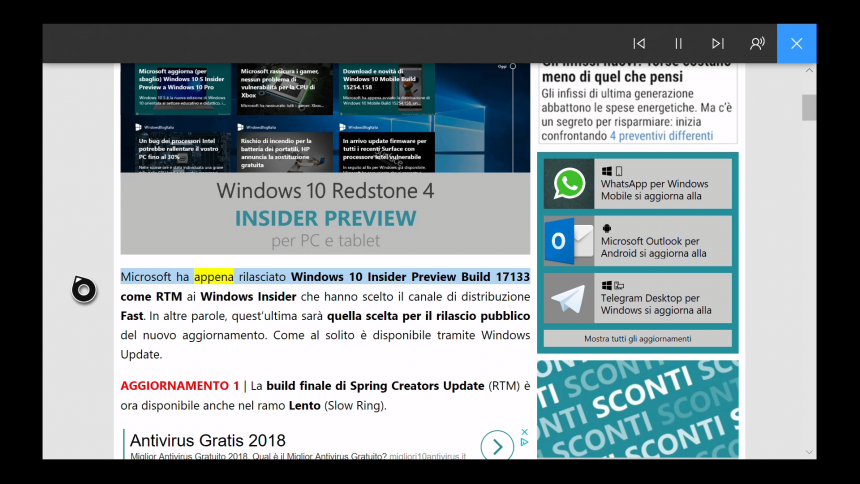Jump to previous paragraph in read aloud

639,43
